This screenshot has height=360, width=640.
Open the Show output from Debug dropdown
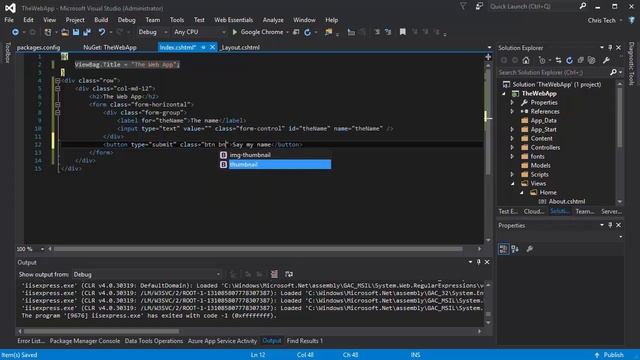147,274
